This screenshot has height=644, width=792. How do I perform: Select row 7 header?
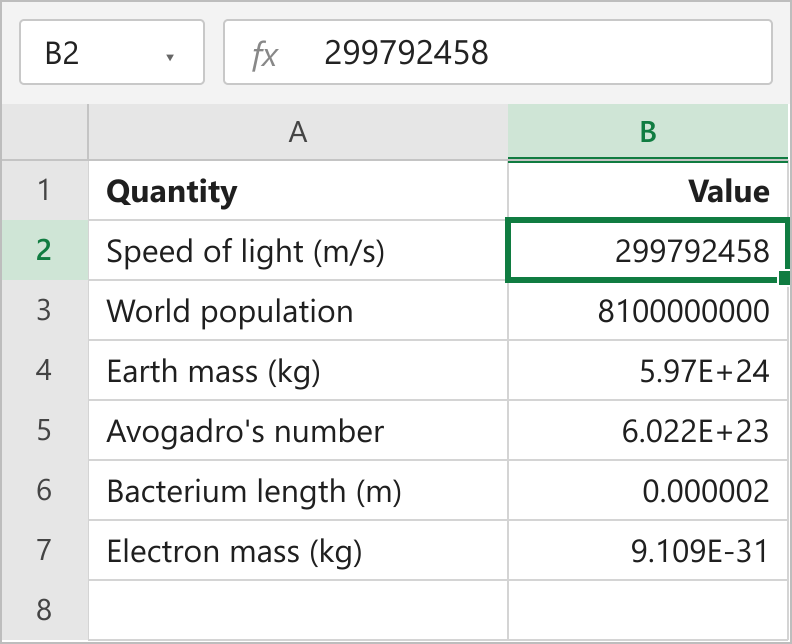[x=44, y=550]
